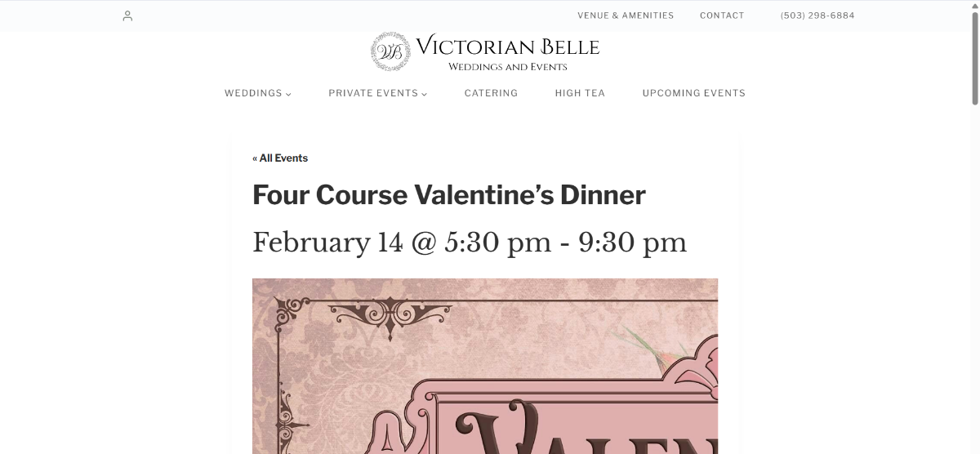Viewport: 980px width, 454px height.
Task: Open the Upcoming Events menu item
Action: pyautogui.click(x=693, y=93)
